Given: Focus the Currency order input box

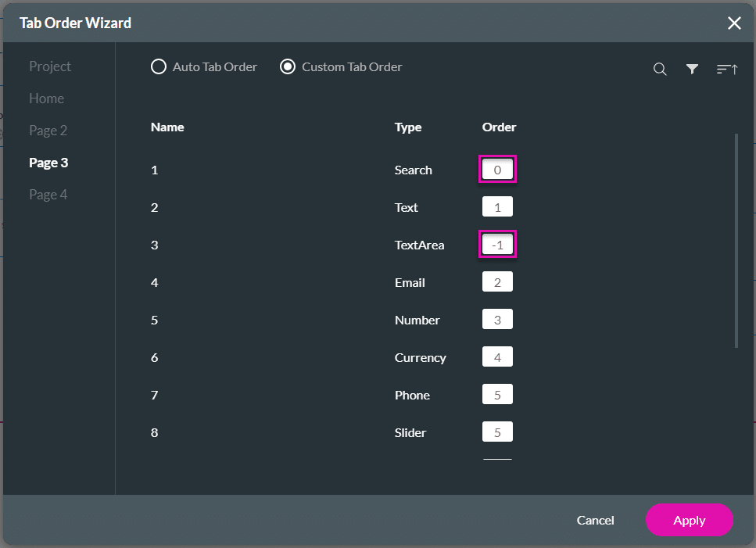Looking at the screenshot, I should click(497, 357).
